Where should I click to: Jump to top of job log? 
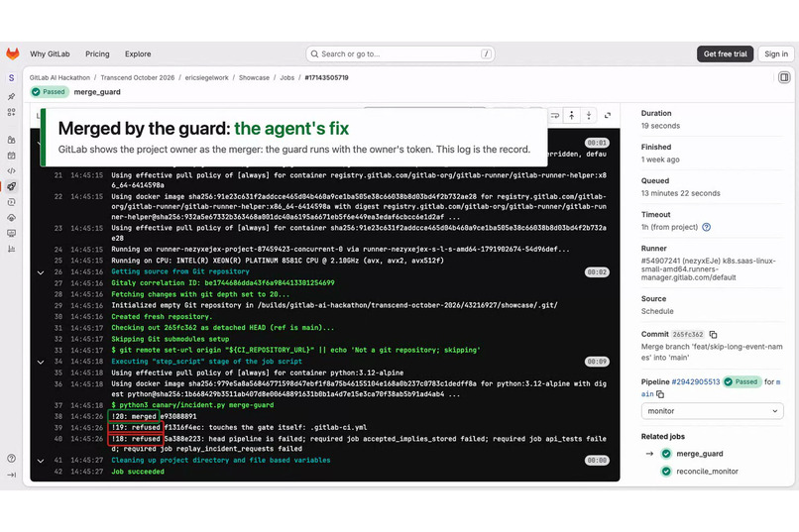tap(572, 116)
